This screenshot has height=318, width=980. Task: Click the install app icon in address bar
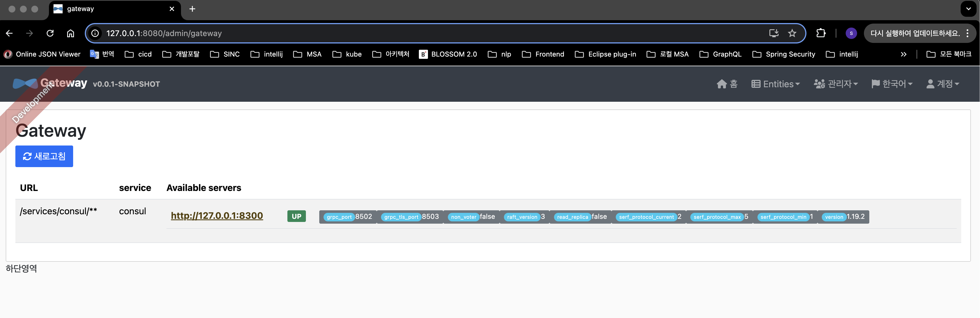773,34
